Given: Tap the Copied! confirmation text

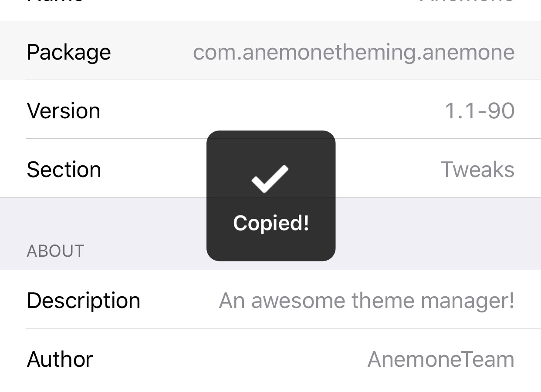Looking at the screenshot, I should (x=271, y=224).
